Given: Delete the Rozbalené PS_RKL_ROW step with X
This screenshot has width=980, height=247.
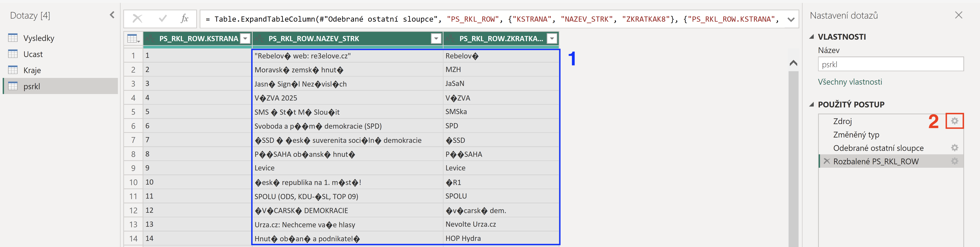Looking at the screenshot, I should pyautogui.click(x=826, y=161).
